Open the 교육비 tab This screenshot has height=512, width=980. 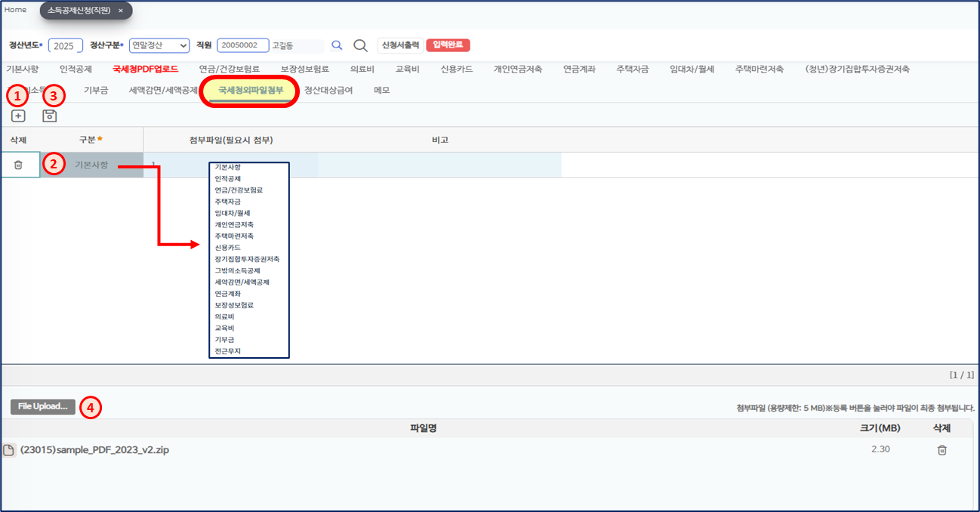click(x=408, y=69)
